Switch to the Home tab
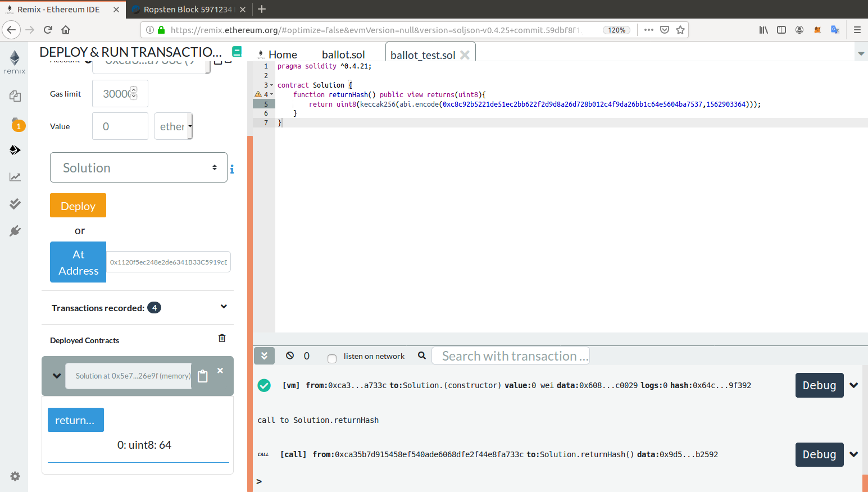 (x=283, y=54)
